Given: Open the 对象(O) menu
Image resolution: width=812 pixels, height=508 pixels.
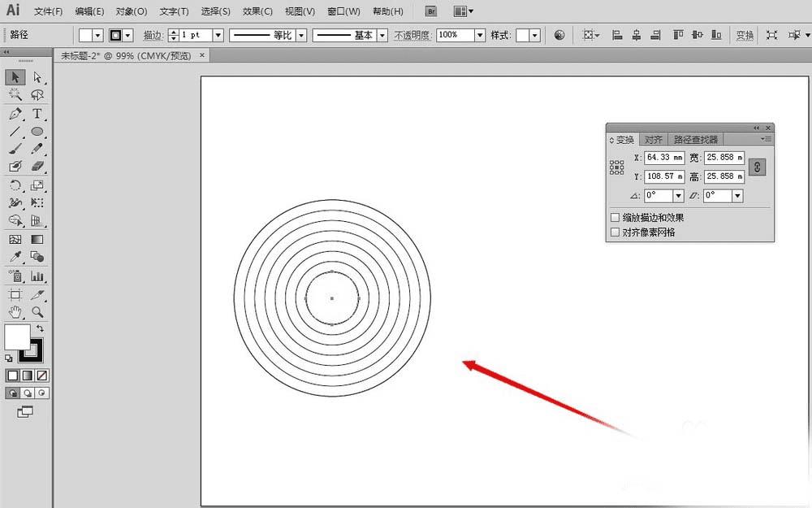Looking at the screenshot, I should [x=131, y=11].
